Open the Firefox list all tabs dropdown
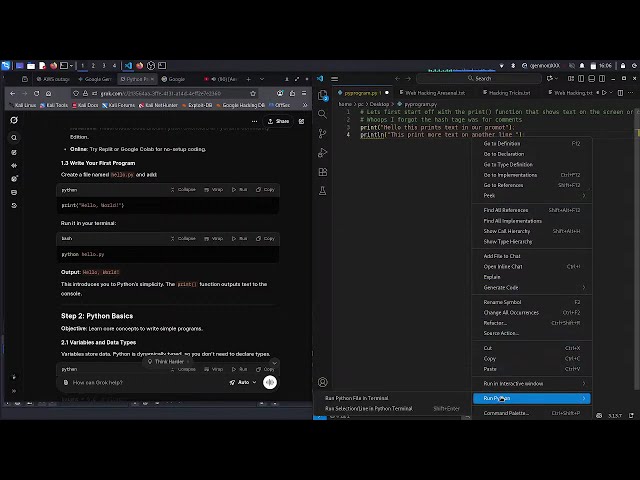Viewport: 640px width, 480px height. coord(262,79)
